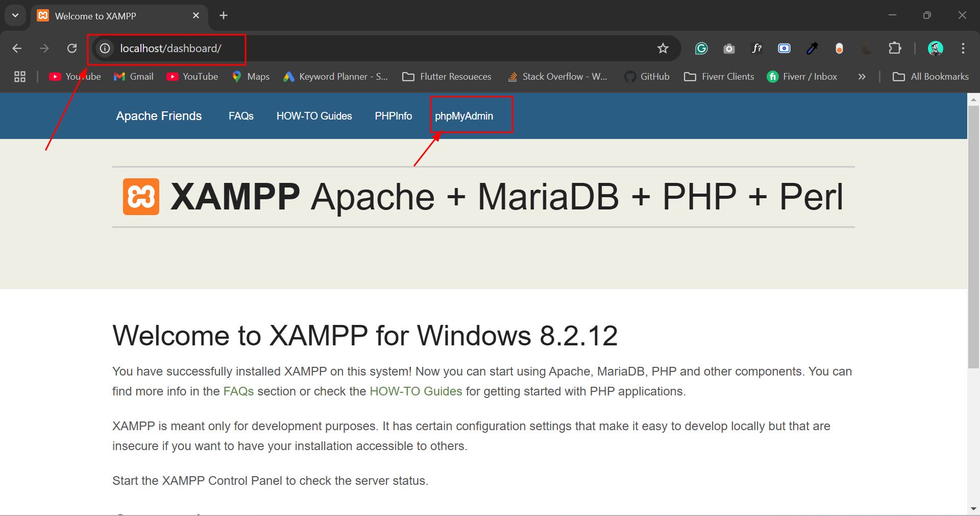Open the Chrome extensions puzzle icon
The width and height of the screenshot is (980, 516).
click(896, 49)
